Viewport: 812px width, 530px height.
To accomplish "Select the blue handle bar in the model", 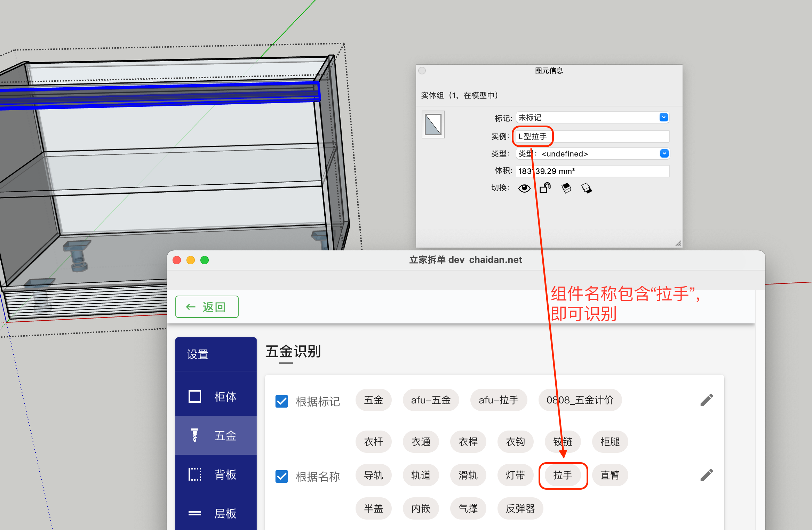I will pos(160,96).
